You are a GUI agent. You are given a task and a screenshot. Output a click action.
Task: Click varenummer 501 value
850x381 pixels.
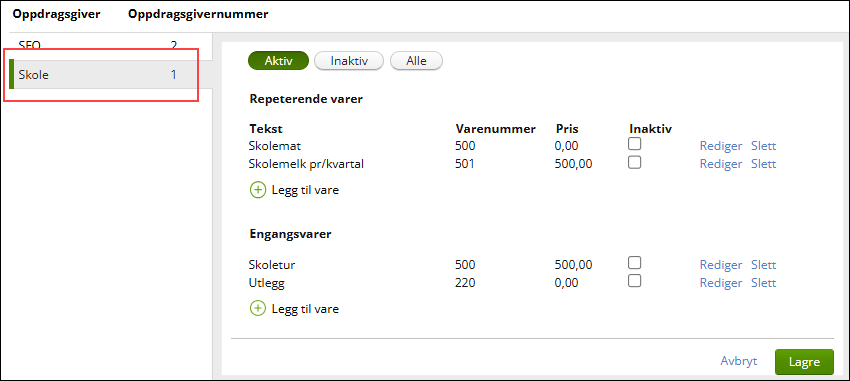click(465, 164)
